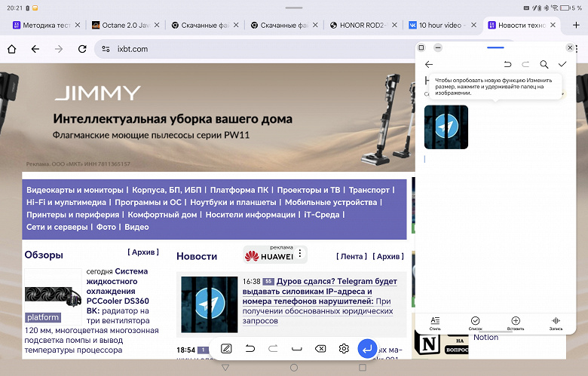Open 'Мобильные устройства' category

pos(331,203)
